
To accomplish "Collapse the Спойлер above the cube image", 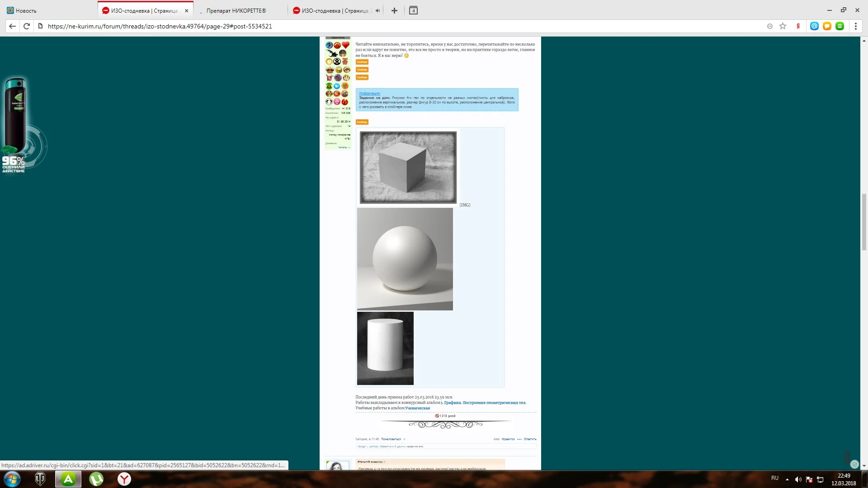I will click(362, 122).
